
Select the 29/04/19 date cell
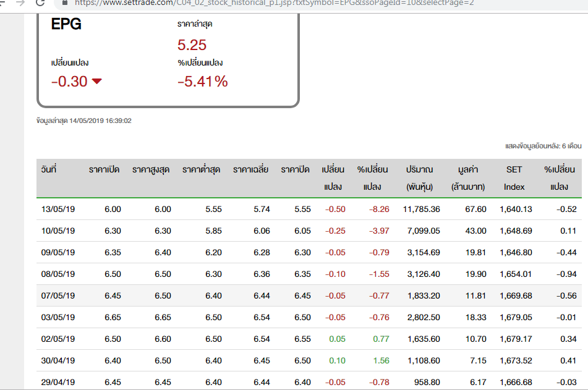click(x=58, y=383)
